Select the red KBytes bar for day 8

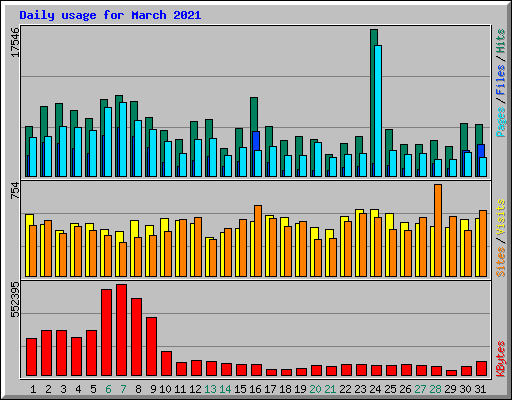click(x=136, y=337)
